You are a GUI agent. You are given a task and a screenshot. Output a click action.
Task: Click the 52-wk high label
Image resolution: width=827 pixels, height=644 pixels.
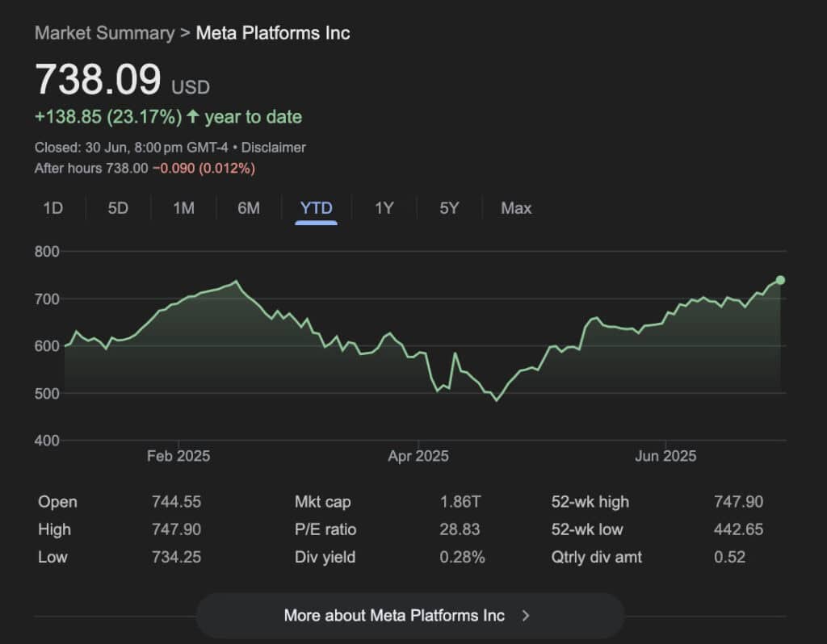pyautogui.click(x=590, y=502)
